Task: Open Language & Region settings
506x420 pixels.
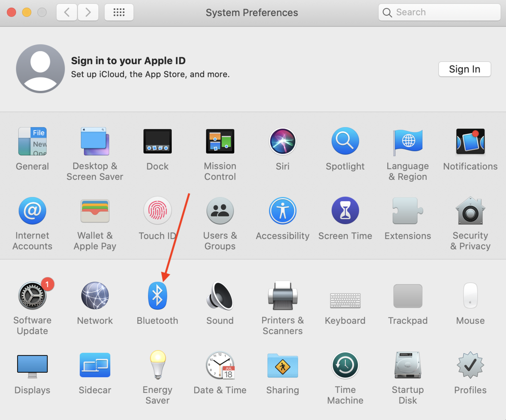Action: pyautogui.click(x=407, y=142)
